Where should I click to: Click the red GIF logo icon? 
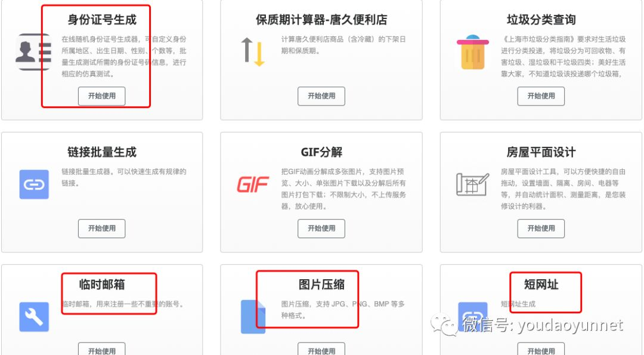pyautogui.click(x=253, y=184)
